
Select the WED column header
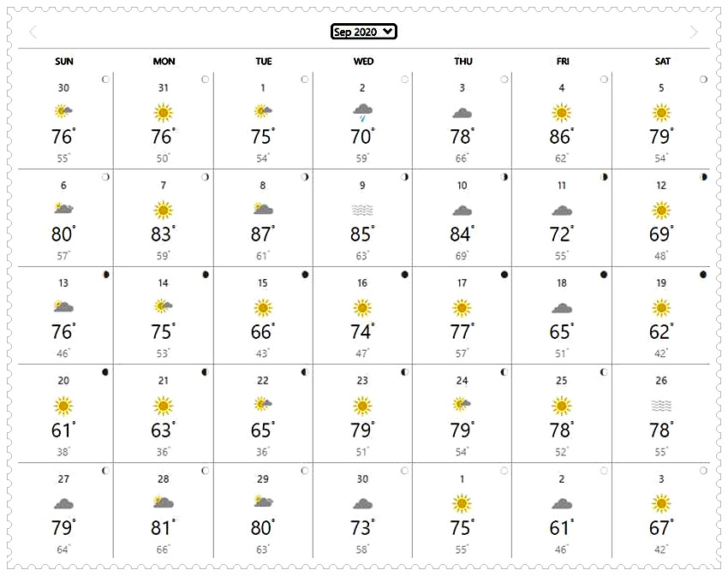pos(363,62)
